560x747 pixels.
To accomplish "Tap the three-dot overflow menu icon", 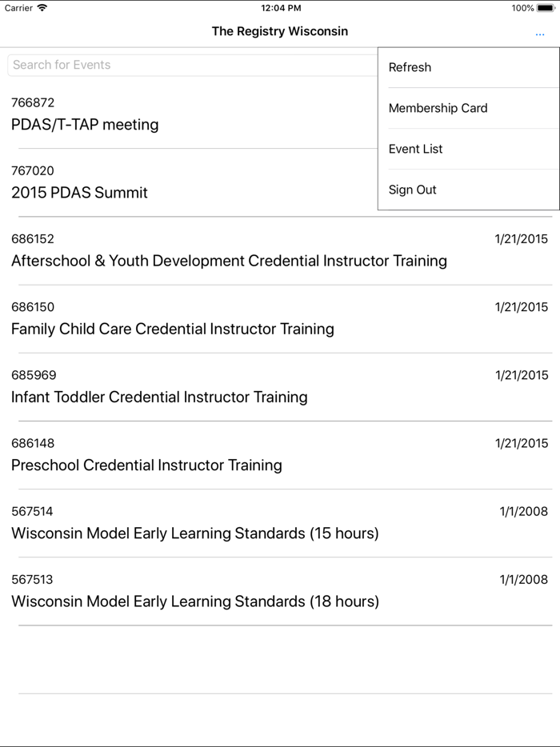I will click(x=540, y=34).
